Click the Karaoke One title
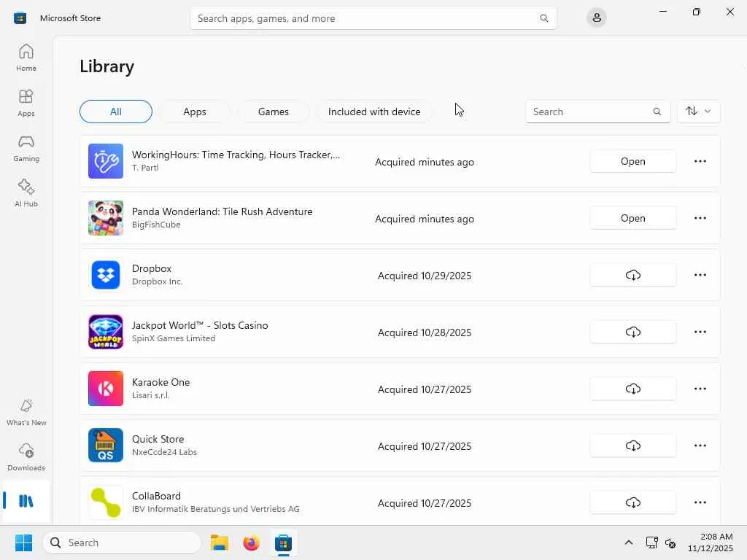The height and width of the screenshot is (560, 747). click(x=160, y=382)
